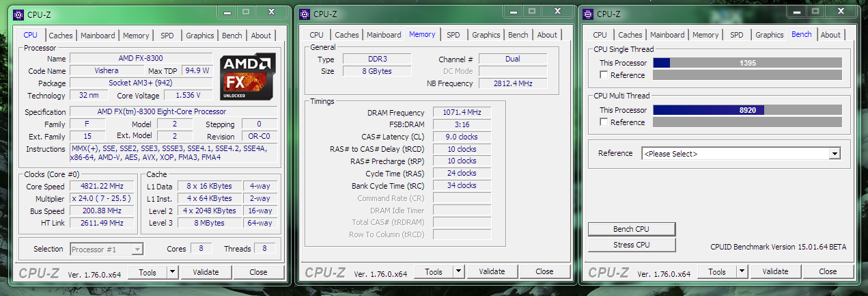Switch to Memory tab in right window
Screen dimensions: 868x296
coord(705,35)
